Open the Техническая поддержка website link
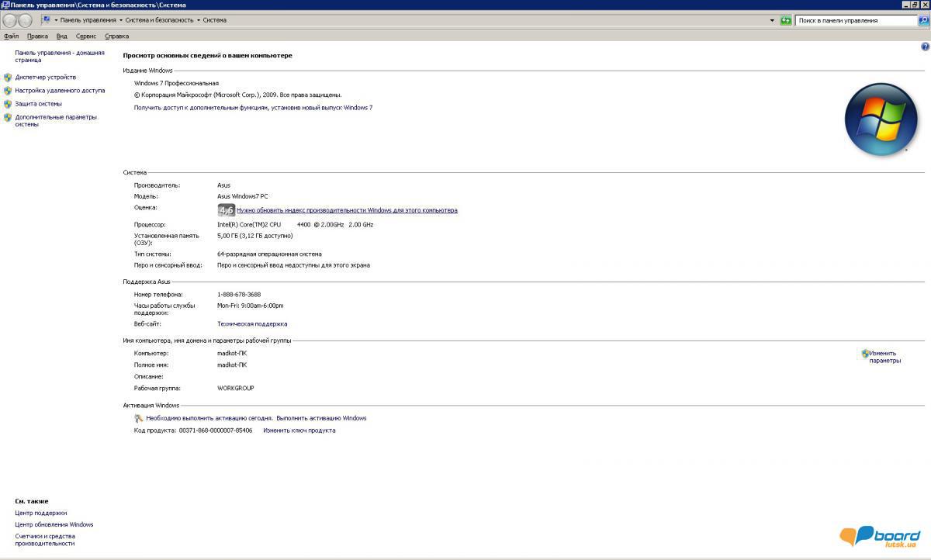The height and width of the screenshot is (560, 931). coord(252,324)
